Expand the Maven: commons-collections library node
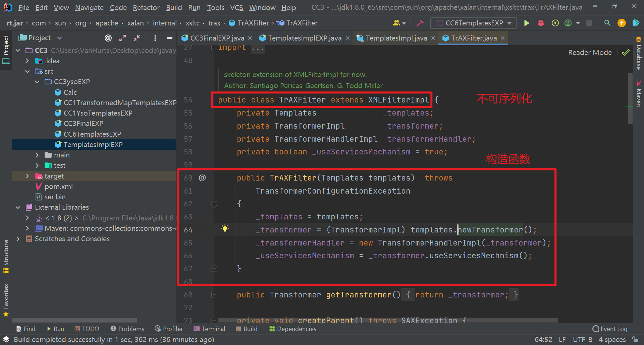This screenshot has height=345, width=644. 28,228
